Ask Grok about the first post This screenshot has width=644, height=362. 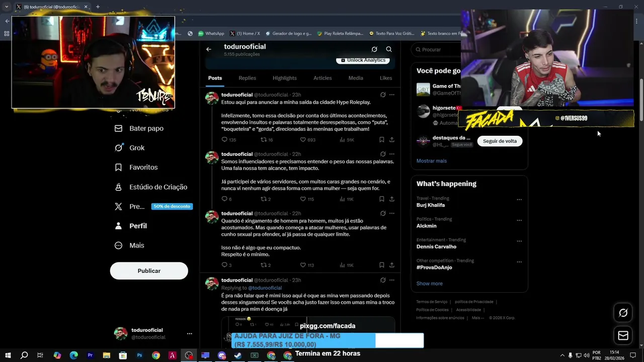click(383, 95)
